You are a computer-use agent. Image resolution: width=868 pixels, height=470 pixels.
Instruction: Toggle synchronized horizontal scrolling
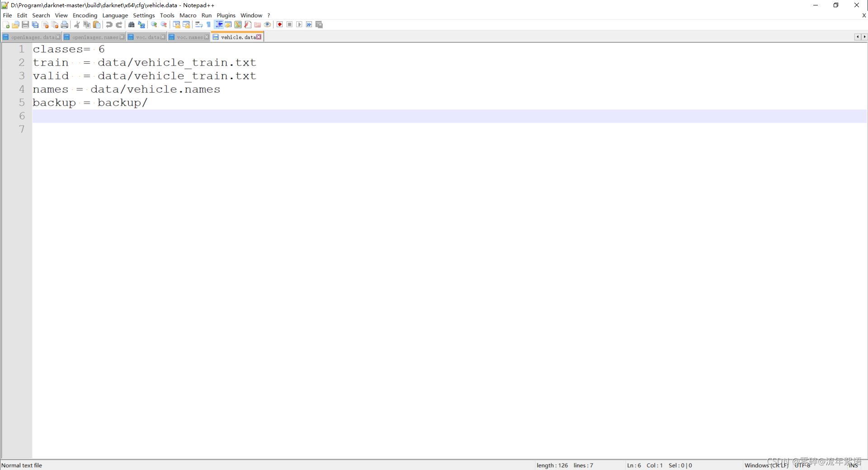click(x=186, y=24)
